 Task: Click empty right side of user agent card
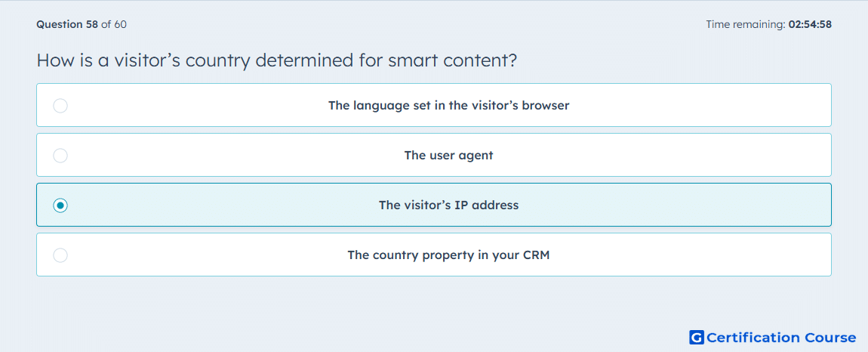[x=719, y=156]
